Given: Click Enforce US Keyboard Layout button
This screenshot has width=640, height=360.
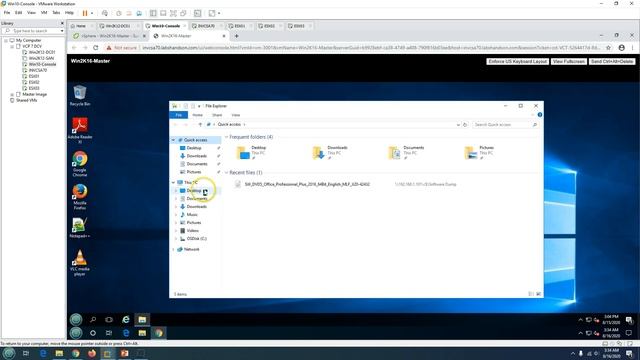Looking at the screenshot, I should pyautogui.click(x=518, y=61).
